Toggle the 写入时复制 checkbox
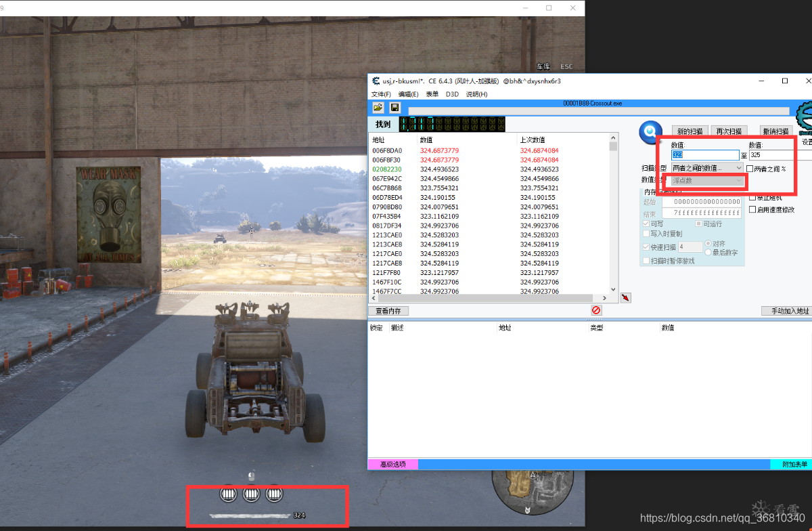The height and width of the screenshot is (531, 812). click(x=646, y=234)
